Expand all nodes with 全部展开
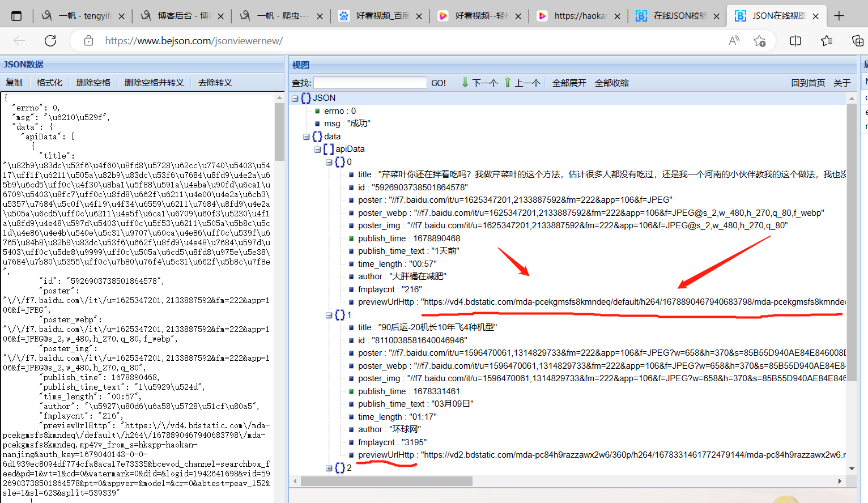The height and width of the screenshot is (503, 868). pos(569,83)
